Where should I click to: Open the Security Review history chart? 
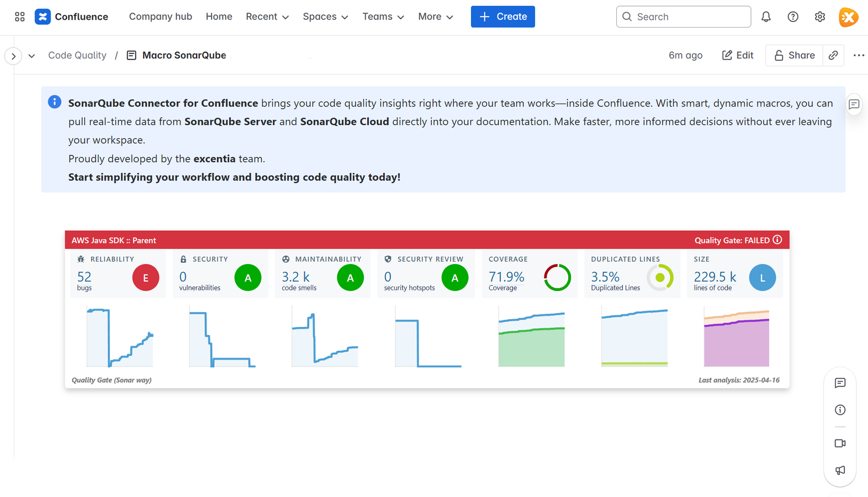[x=428, y=337]
